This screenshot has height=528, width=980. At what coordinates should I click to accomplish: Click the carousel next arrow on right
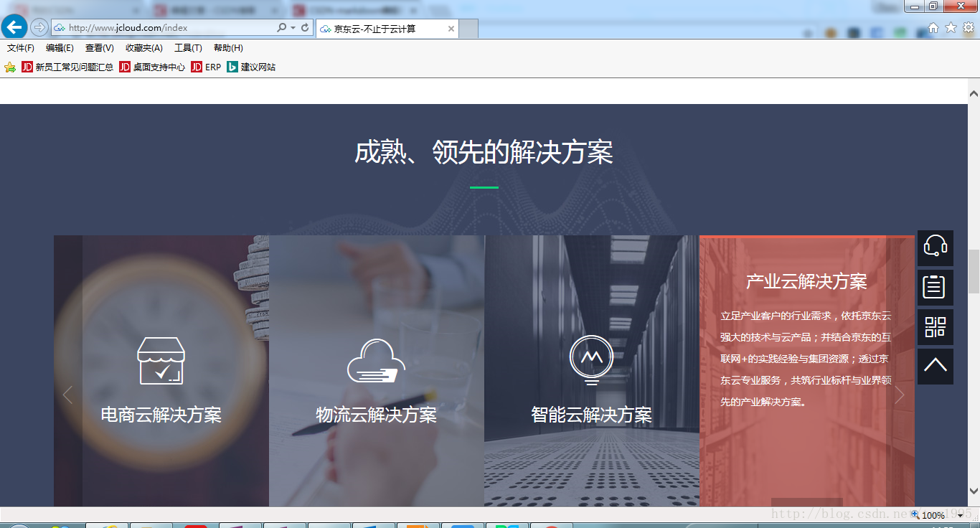click(x=900, y=395)
